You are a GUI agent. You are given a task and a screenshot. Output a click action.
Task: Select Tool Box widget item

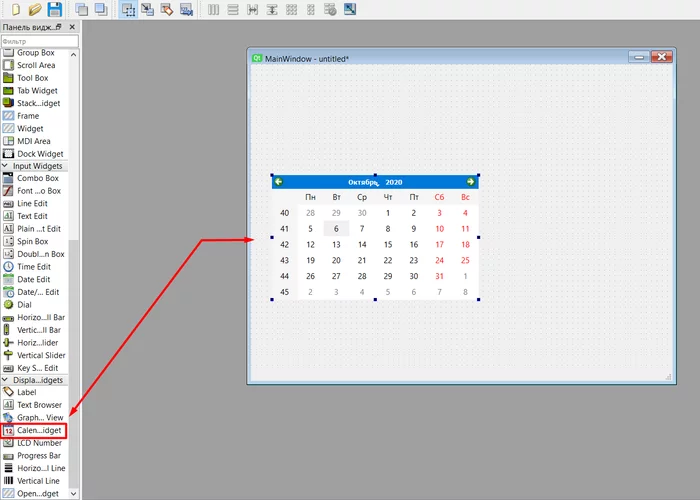coord(34,78)
